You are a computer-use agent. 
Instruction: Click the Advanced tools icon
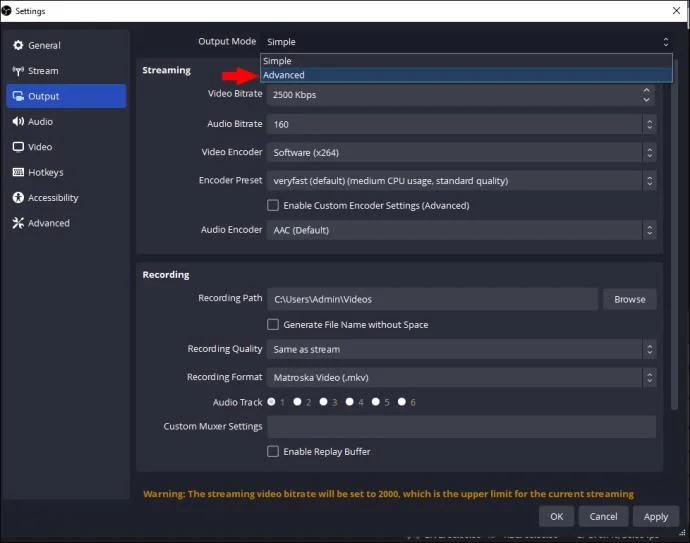[18, 223]
